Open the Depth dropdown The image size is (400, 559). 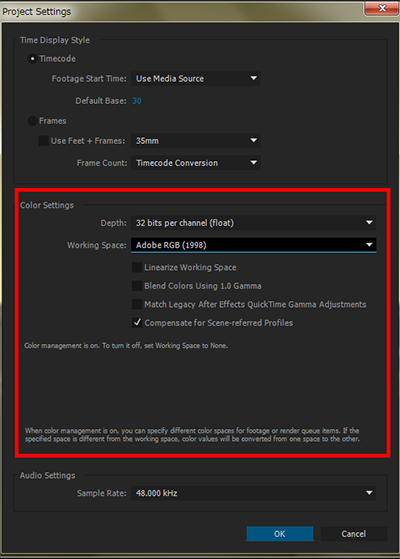click(253, 223)
